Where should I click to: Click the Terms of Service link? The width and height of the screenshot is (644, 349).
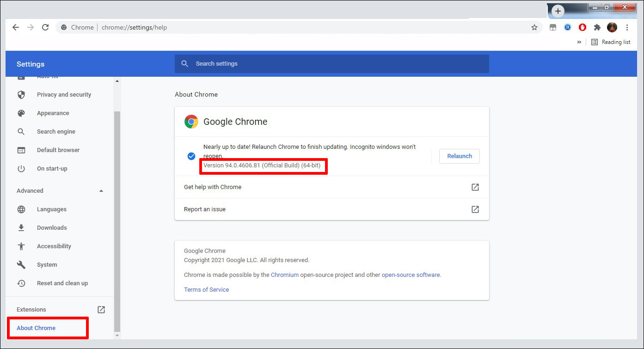point(206,290)
